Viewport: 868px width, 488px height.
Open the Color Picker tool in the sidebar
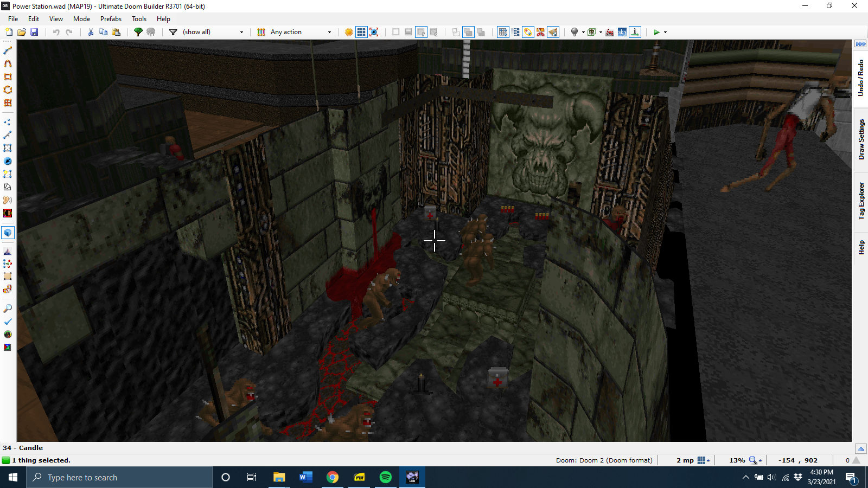8,348
